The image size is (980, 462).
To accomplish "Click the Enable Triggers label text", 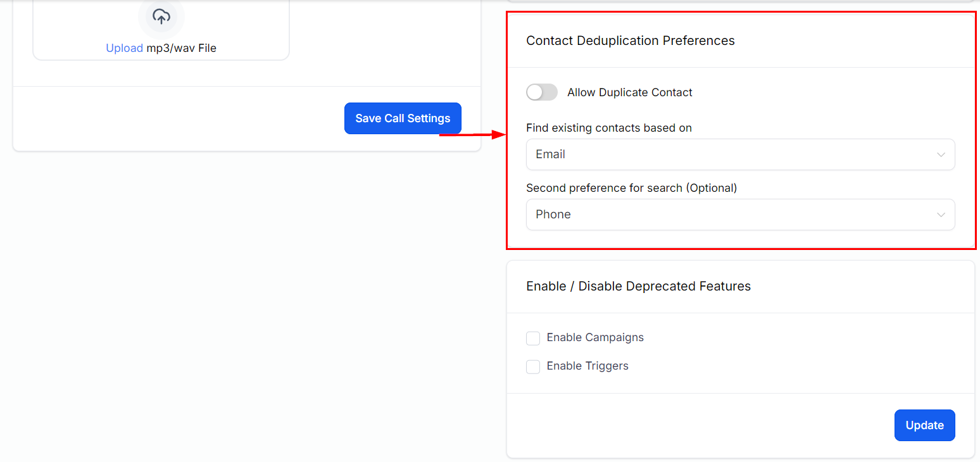I will tap(587, 366).
